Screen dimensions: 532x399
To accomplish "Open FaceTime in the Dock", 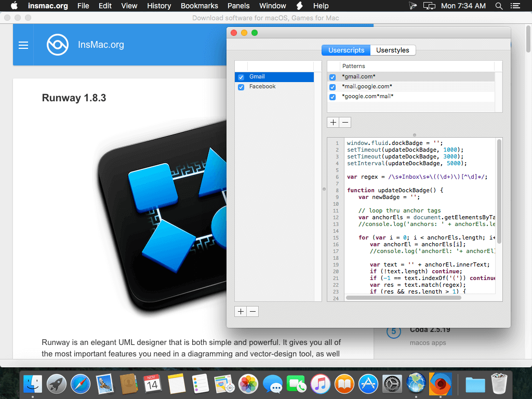I will pyautogui.click(x=296, y=384).
